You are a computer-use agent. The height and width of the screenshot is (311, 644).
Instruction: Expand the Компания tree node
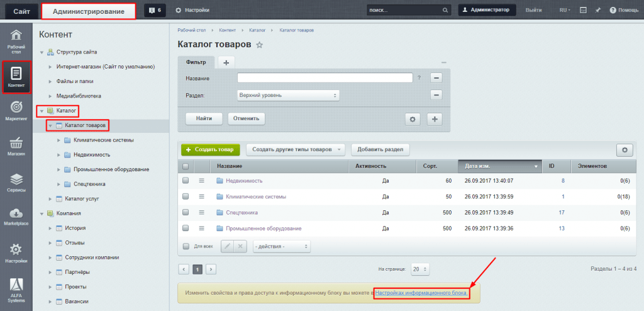click(42, 213)
